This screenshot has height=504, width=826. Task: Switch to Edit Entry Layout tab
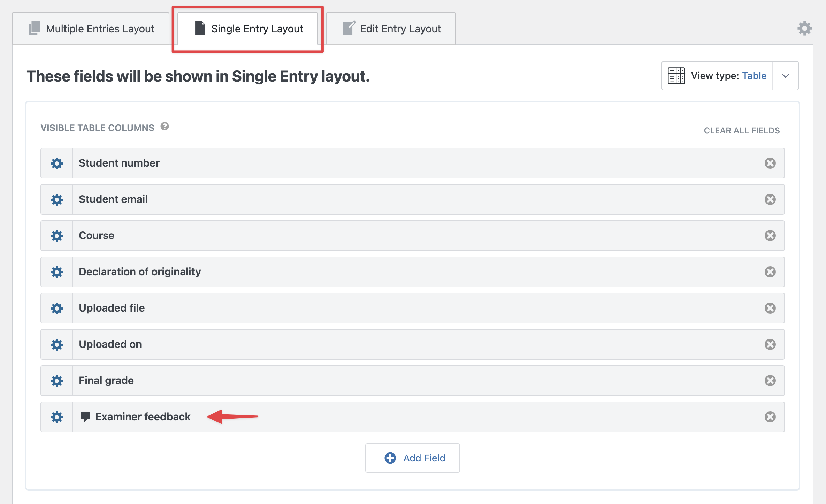coord(391,29)
